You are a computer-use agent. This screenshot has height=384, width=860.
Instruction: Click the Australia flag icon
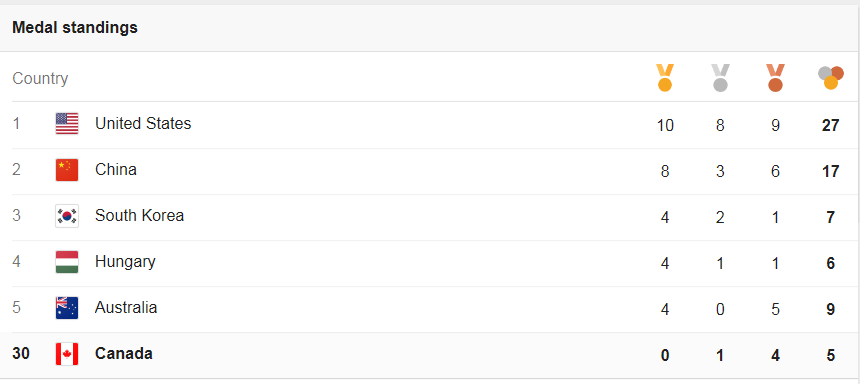(67, 308)
